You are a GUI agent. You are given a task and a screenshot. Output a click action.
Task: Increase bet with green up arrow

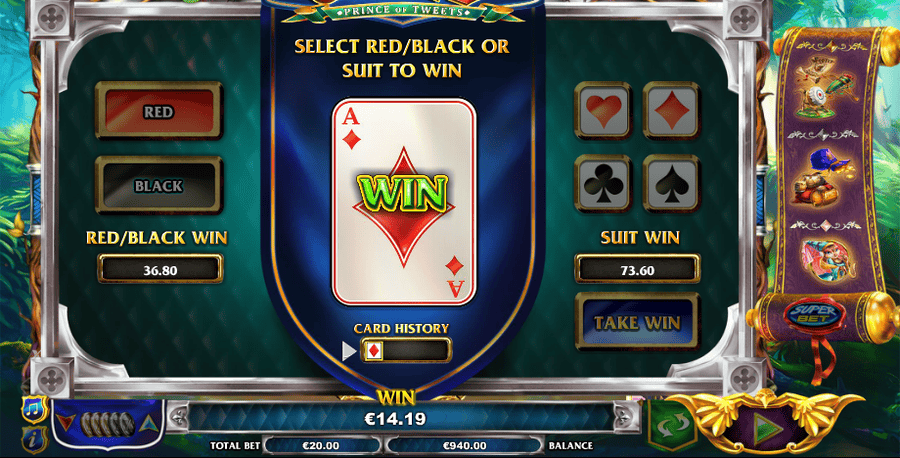coord(149,424)
